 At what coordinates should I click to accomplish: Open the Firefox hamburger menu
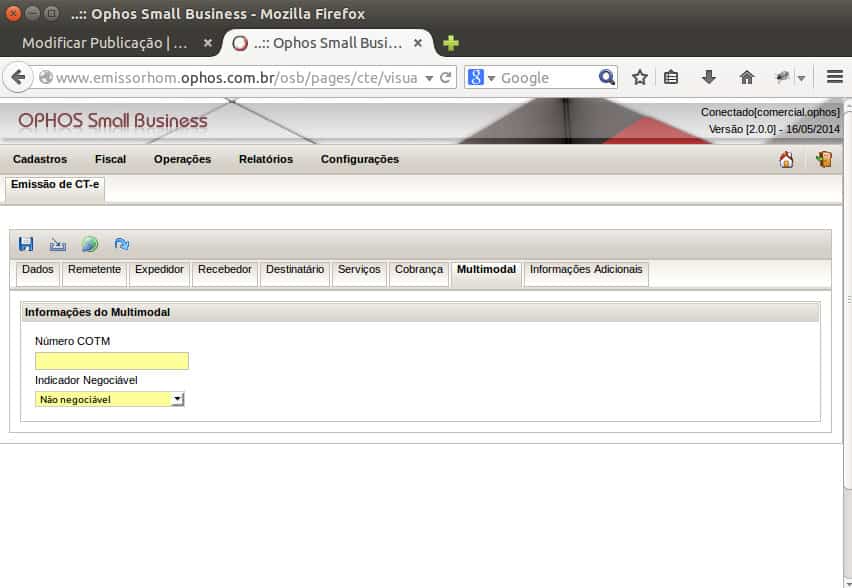[x=835, y=77]
